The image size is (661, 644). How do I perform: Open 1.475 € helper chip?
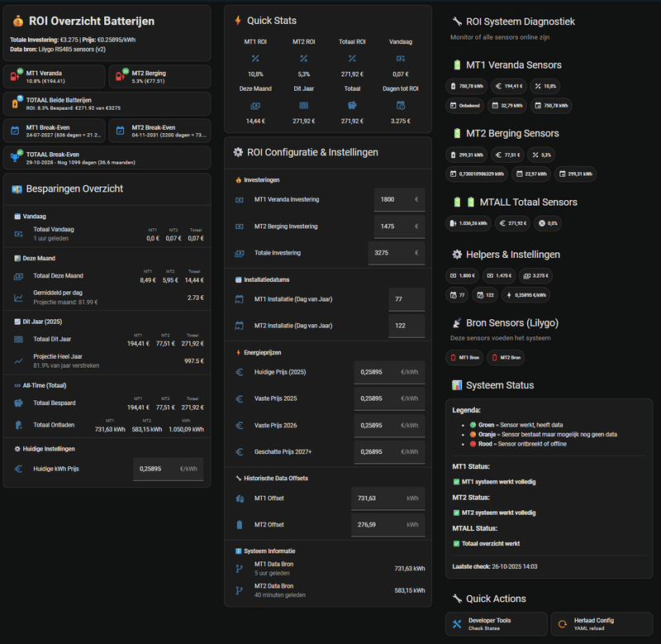click(x=499, y=276)
